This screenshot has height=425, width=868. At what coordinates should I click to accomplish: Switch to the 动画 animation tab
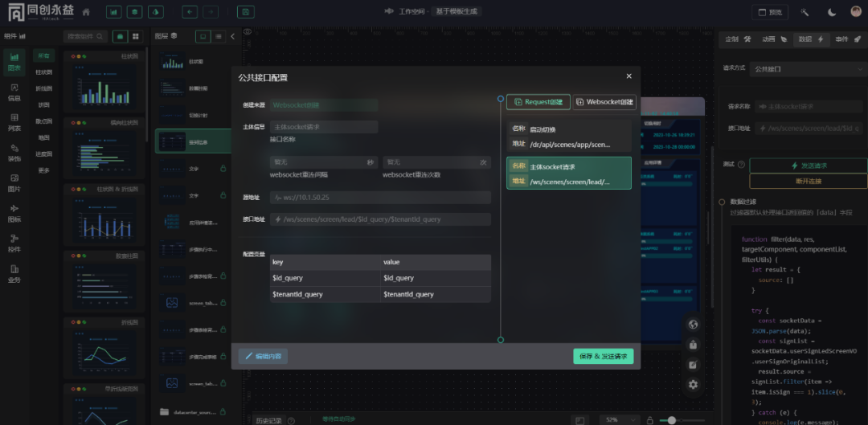[x=773, y=39]
